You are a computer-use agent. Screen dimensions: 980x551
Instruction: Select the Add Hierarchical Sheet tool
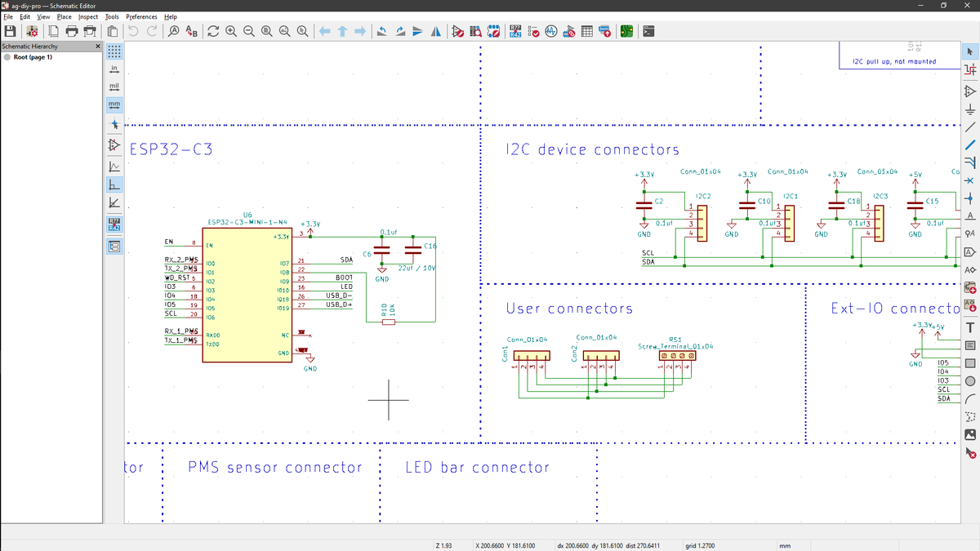click(970, 287)
